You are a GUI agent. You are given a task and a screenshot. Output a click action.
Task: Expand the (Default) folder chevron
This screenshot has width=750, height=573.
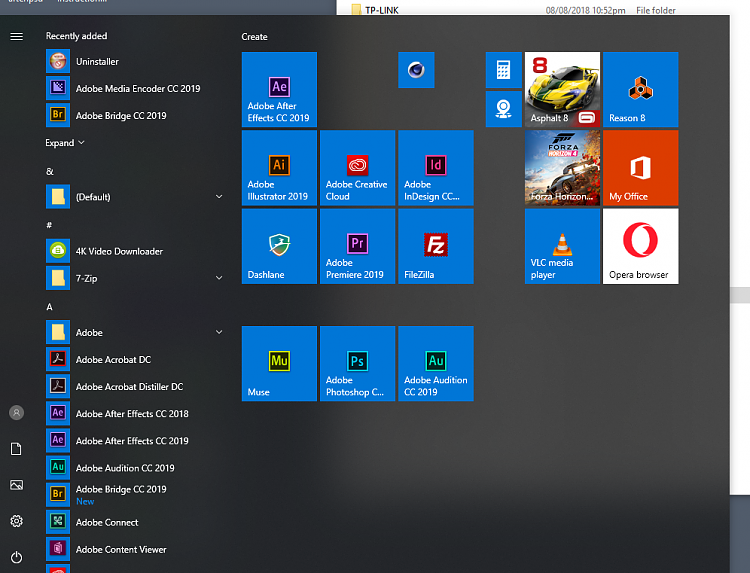[219, 197]
